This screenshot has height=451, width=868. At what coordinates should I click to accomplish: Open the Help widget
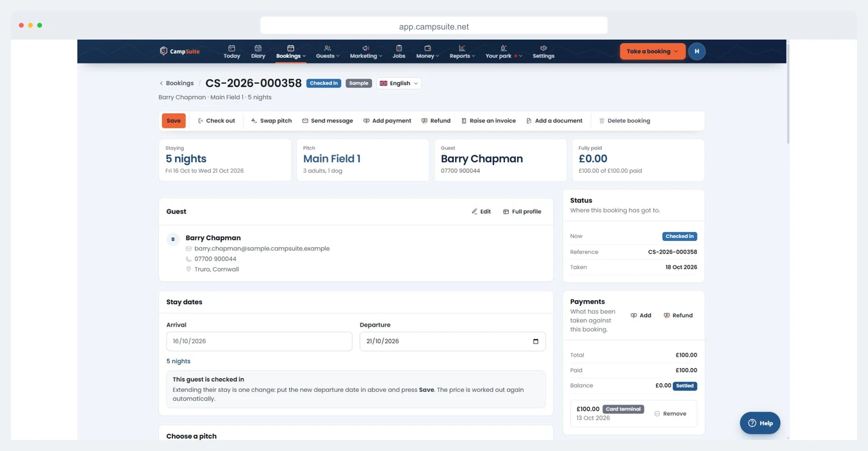tap(760, 423)
